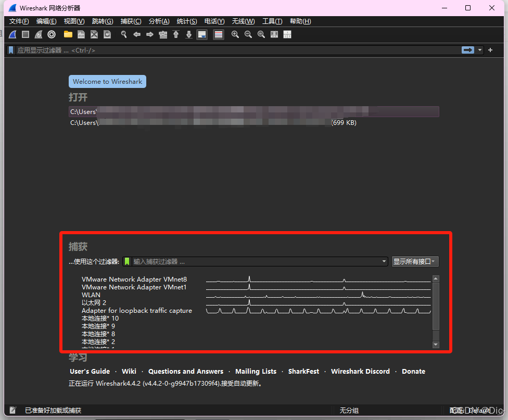Open the 电话(Y) menu
The height and width of the screenshot is (420, 508).
pyautogui.click(x=214, y=21)
